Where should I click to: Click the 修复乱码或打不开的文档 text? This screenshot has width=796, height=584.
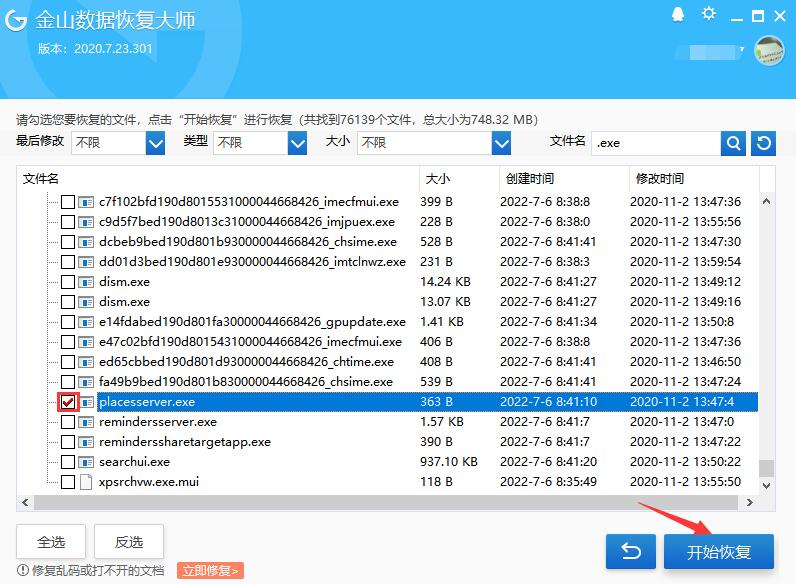pyautogui.click(x=98, y=571)
